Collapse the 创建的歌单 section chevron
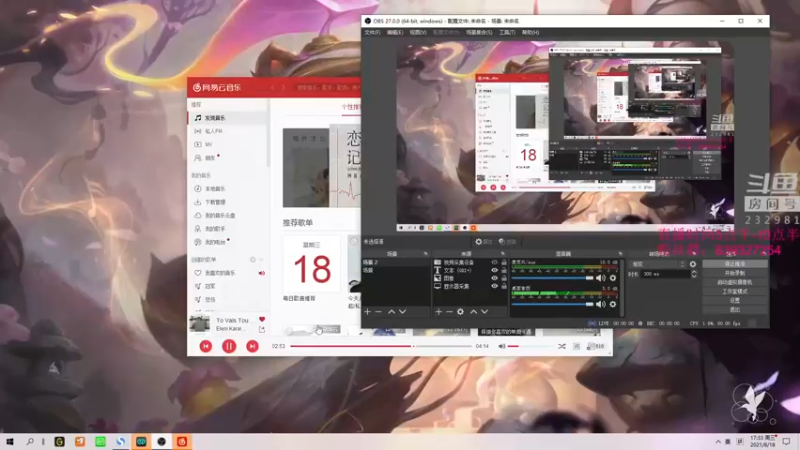This screenshot has width=800, height=450. tap(261, 260)
